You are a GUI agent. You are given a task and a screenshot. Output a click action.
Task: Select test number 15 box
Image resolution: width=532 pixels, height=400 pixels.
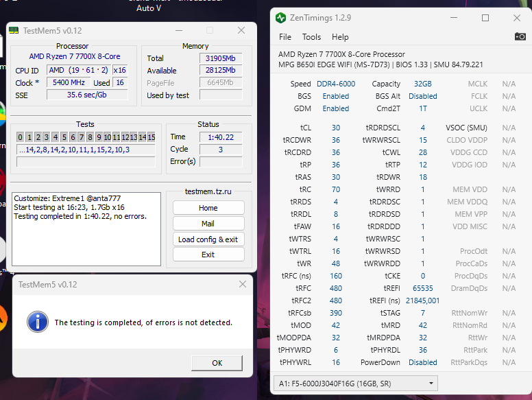(152, 137)
